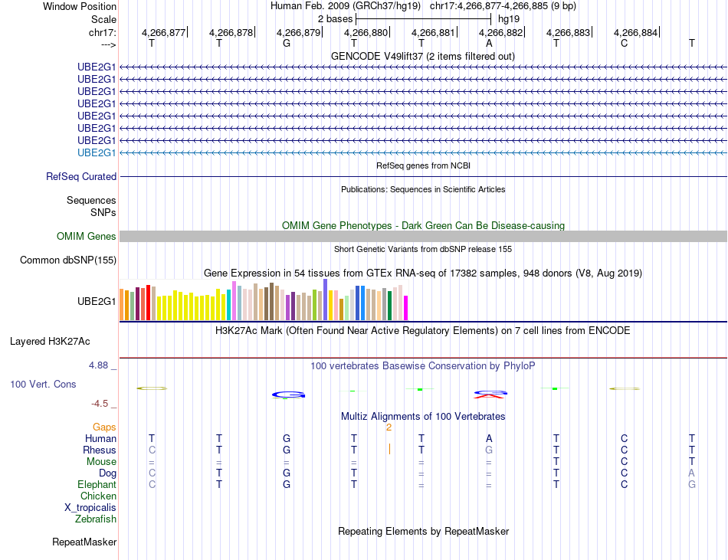Click the faded G in the Rhesus row
Screen dimensions: 728x560
489,450
